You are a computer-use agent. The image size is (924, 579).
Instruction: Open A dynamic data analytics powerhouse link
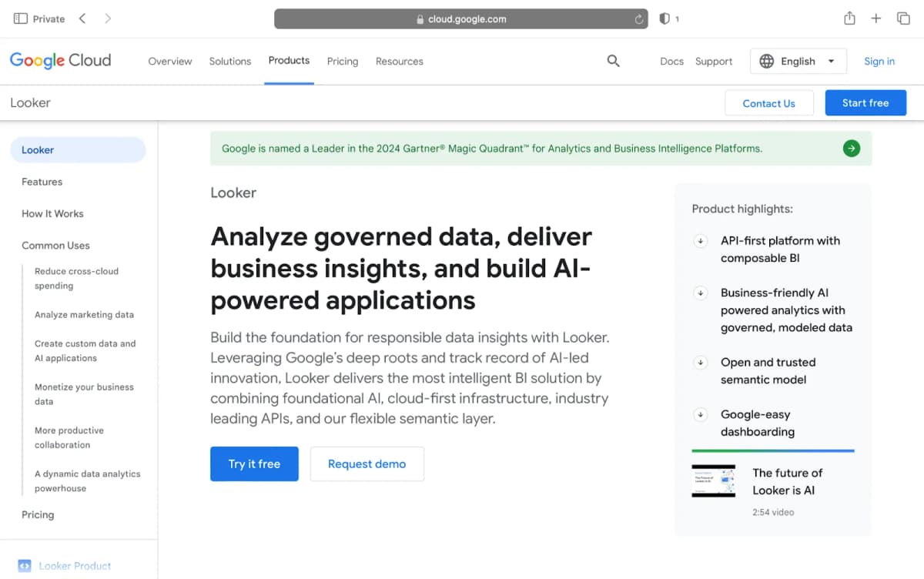tap(87, 481)
